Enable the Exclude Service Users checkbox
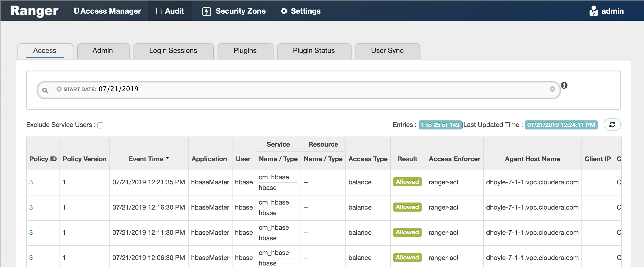The image size is (644, 267). click(x=100, y=125)
